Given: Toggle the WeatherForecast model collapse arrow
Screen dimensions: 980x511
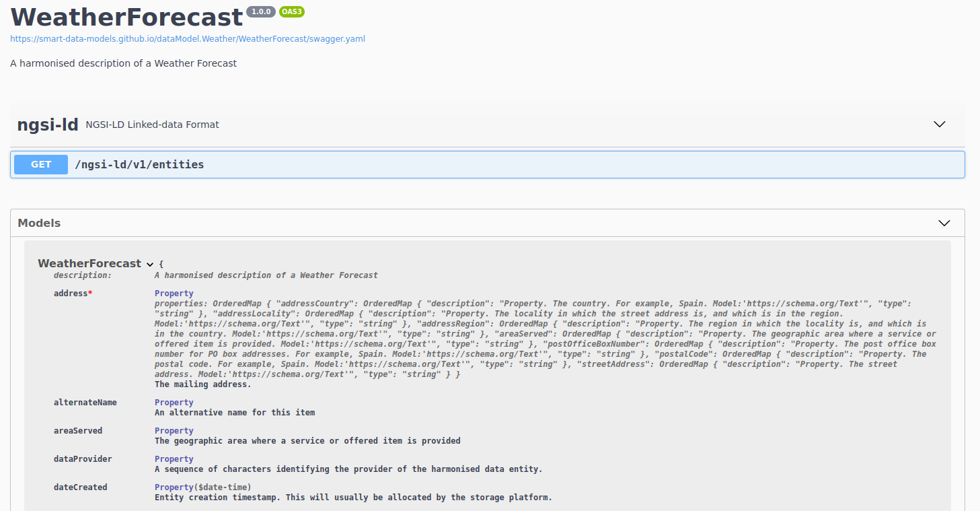Looking at the screenshot, I should tap(150, 265).
